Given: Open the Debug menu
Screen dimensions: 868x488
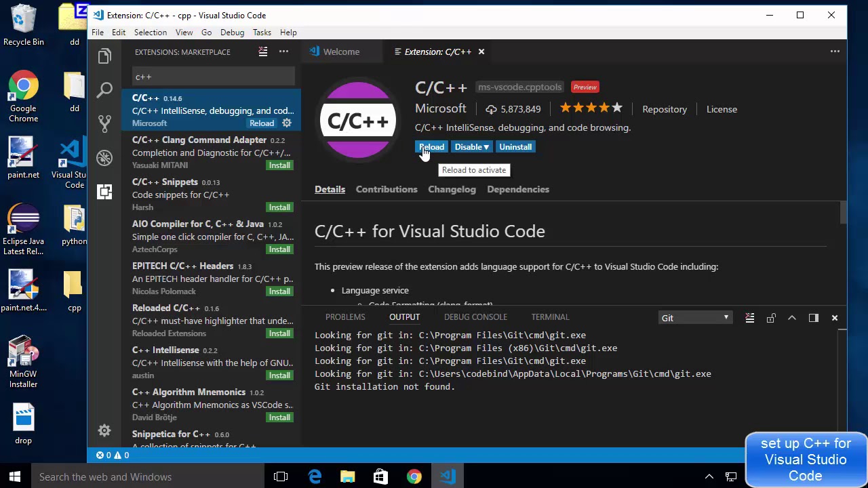Looking at the screenshot, I should coord(232,33).
